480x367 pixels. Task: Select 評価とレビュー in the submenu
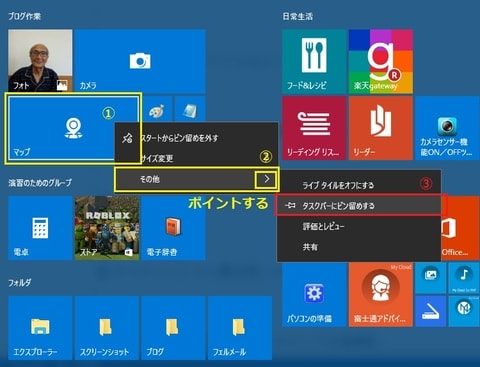[x=359, y=226]
